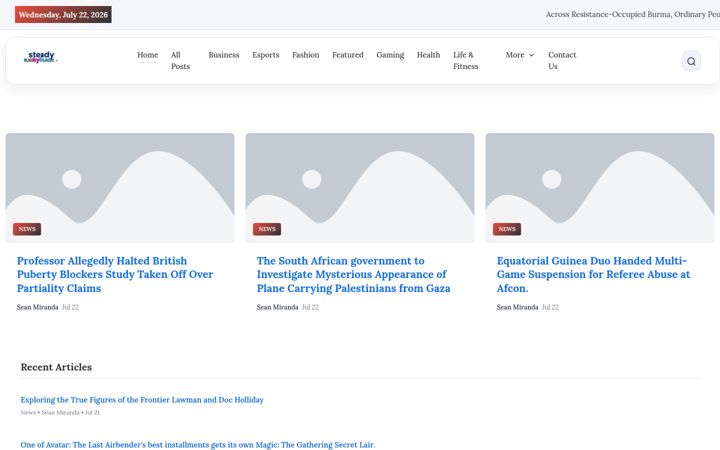The height and width of the screenshot is (450, 720).
Task: Open the Featured nav link
Action: [x=348, y=55]
